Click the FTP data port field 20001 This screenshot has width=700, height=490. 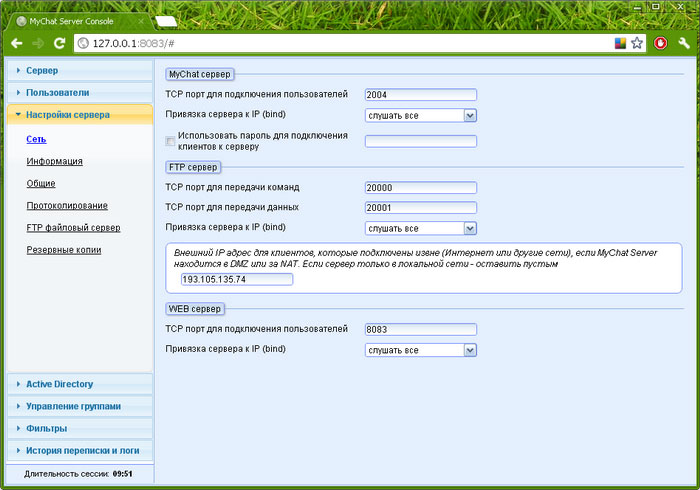point(421,208)
